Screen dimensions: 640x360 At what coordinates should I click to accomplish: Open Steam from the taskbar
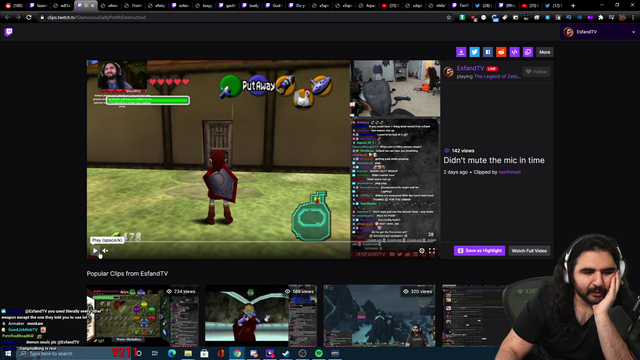click(286, 353)
